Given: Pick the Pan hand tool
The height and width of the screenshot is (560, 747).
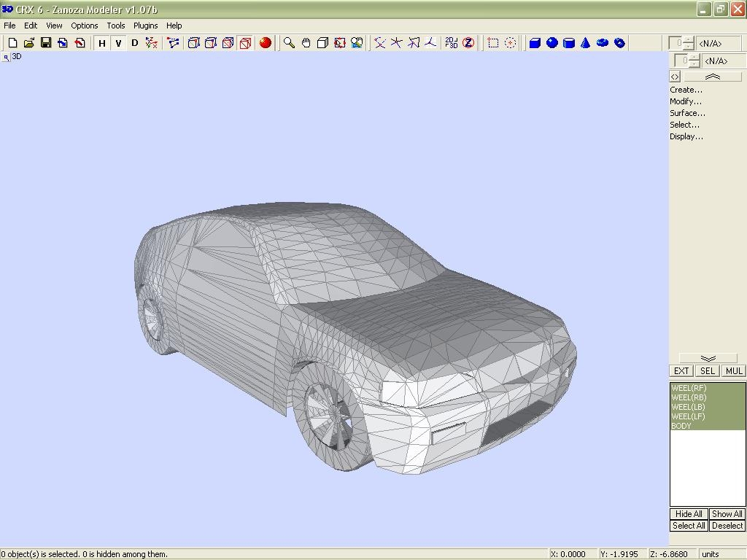Looking at the screenshot, I should point(306,43).
